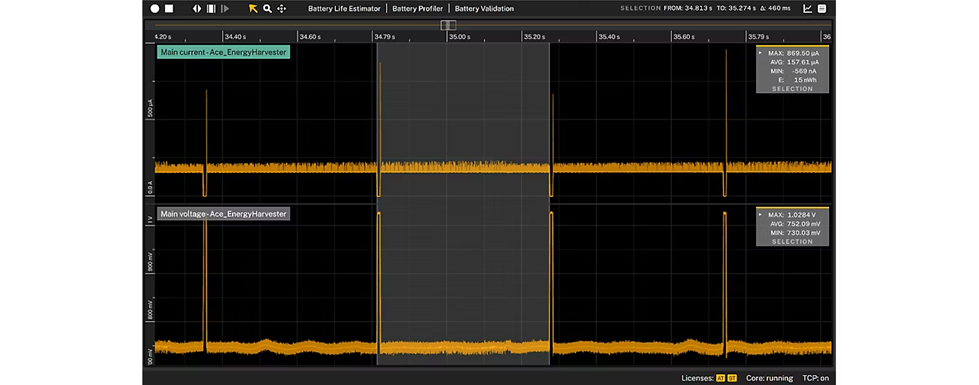Open the Battery Validation view

point(485,9)
